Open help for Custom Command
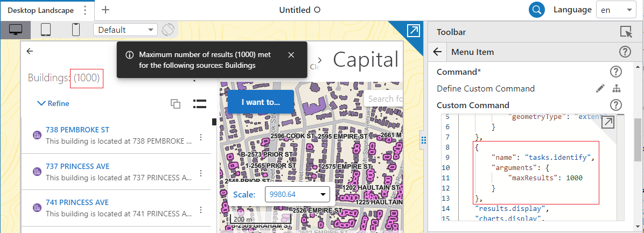 [615, 104]
